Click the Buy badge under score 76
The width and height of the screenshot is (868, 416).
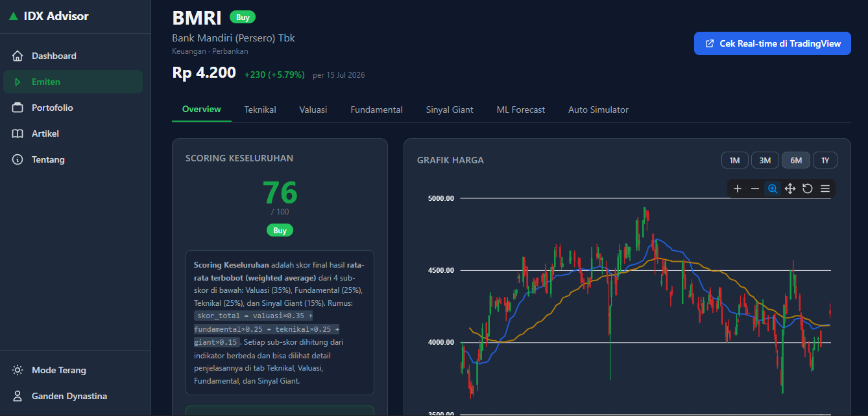click(280, 230)
